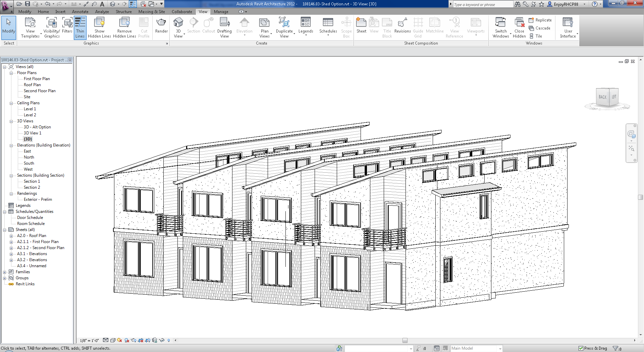Open the View Templates tool
Image resolution: width=644 pixels, height=352 pixels.
point(30,28)
